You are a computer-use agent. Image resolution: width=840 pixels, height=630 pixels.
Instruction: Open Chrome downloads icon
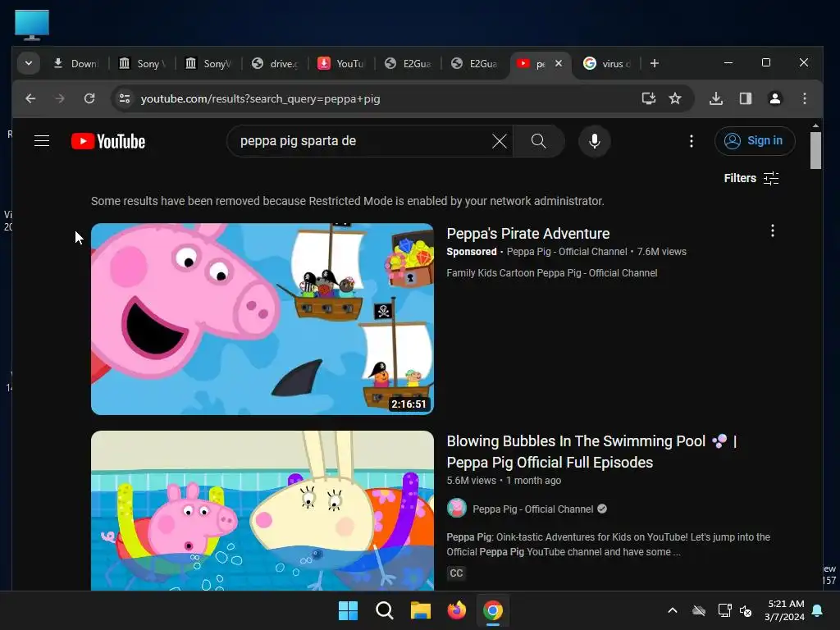click(715, 98)
